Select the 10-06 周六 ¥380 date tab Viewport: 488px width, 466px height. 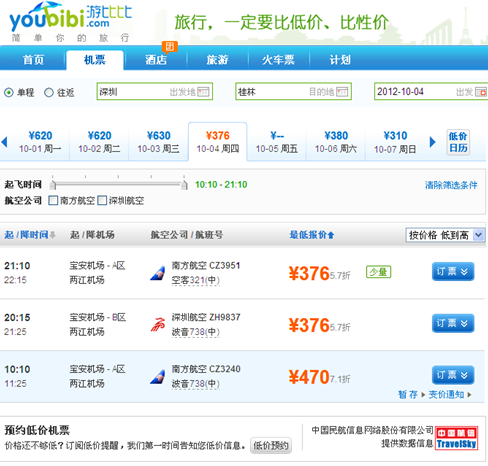[x=336, y=142]
